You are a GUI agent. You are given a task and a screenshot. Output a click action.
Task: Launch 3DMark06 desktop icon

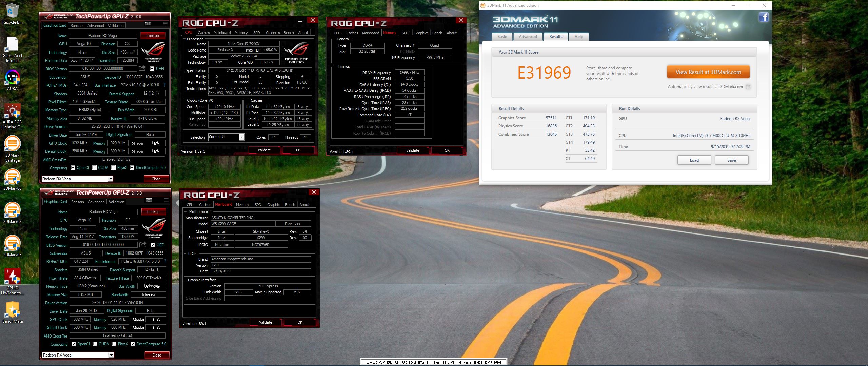[x=12, y=180]
